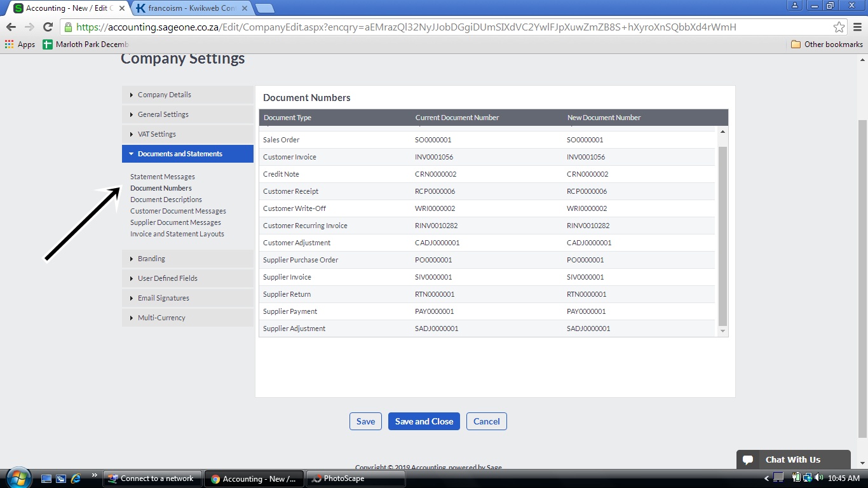Bookmark this page with star icon

(x=839, y=27)
